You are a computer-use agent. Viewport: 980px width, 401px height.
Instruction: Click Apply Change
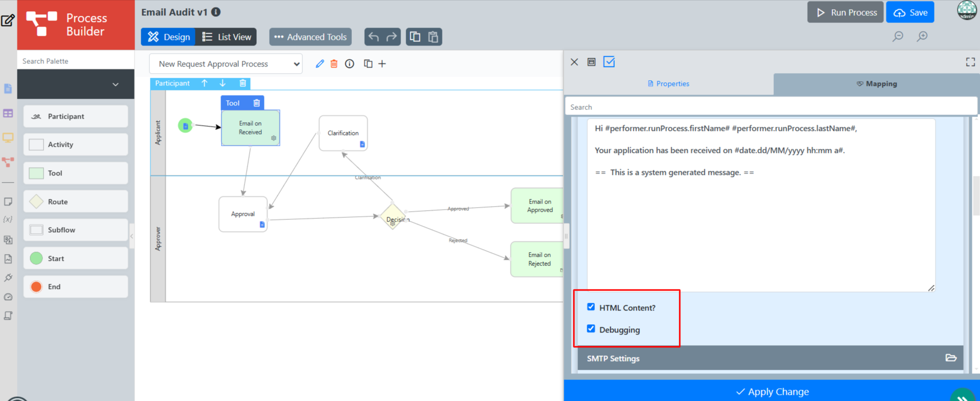coord(772,391)
